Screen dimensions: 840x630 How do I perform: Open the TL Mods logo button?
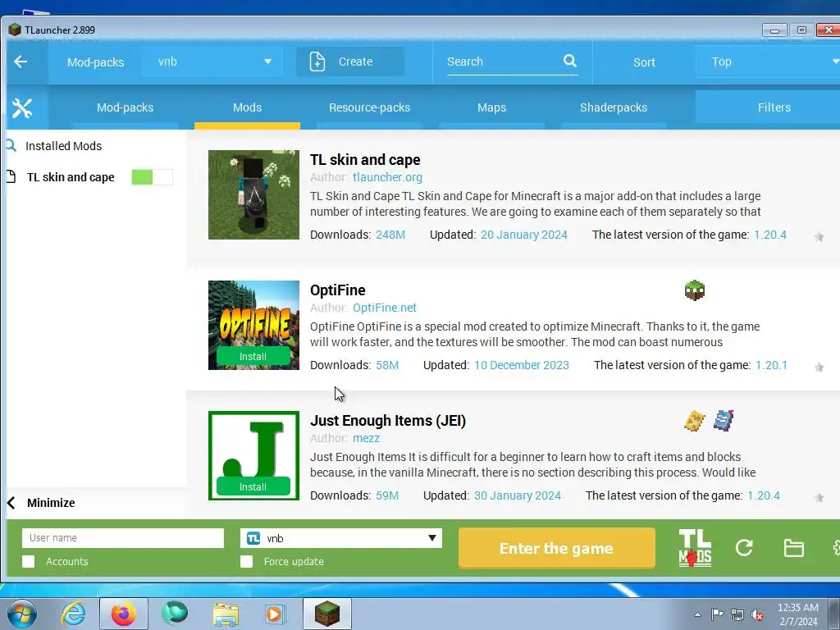click(695, 548)
